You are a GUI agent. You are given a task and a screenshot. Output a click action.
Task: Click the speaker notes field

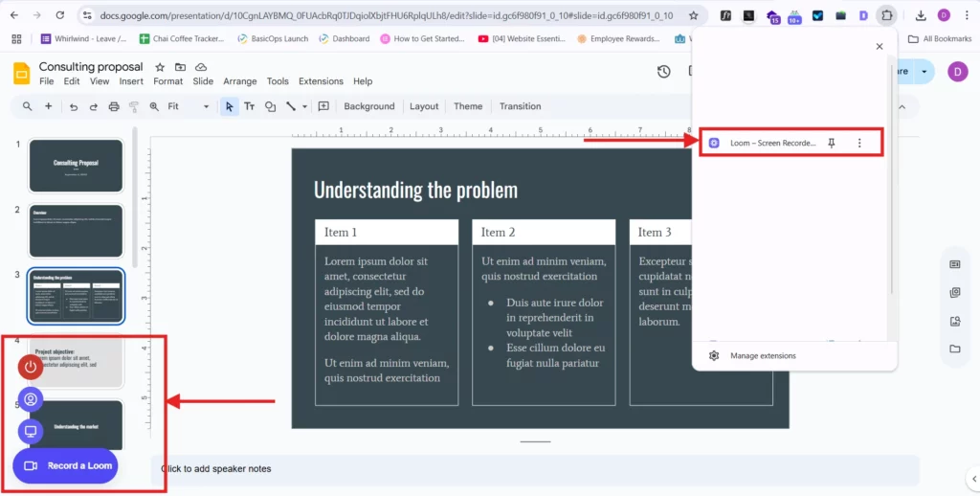click(534, 469)
